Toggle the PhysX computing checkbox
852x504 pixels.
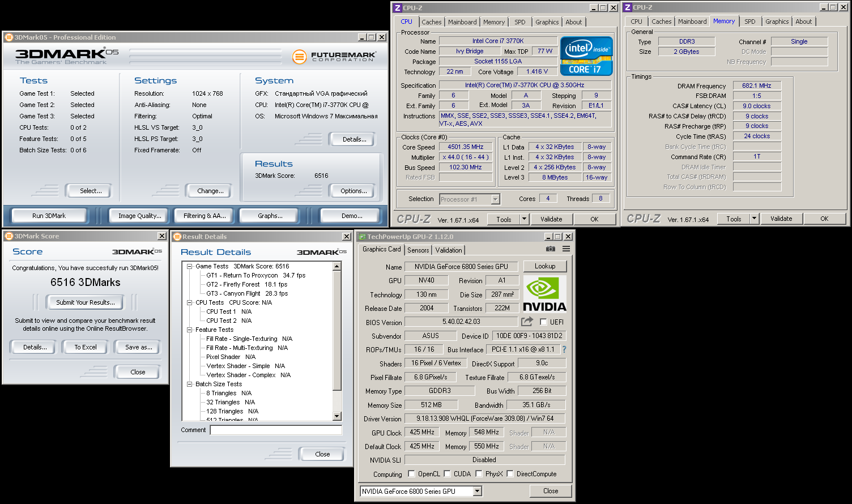[x=479, y=474]
